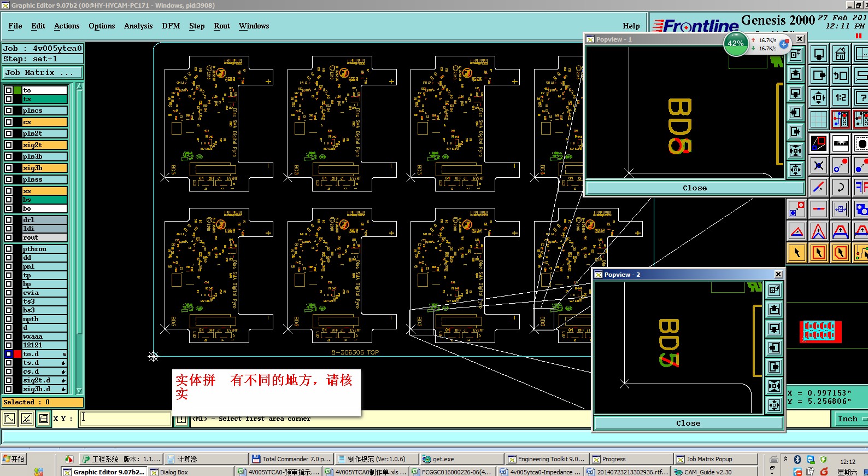Click the curved arrow rotate icon
Screen dimensions: 868x476
[841, 187]
